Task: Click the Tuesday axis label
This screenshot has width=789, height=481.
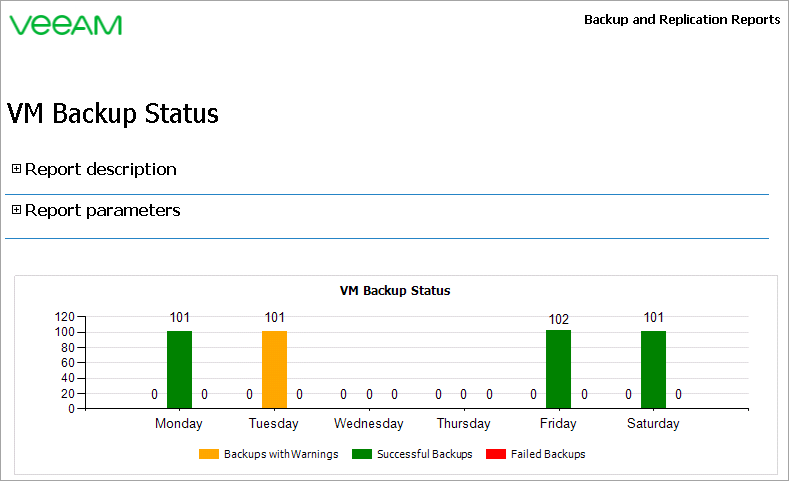Action: 274,424
